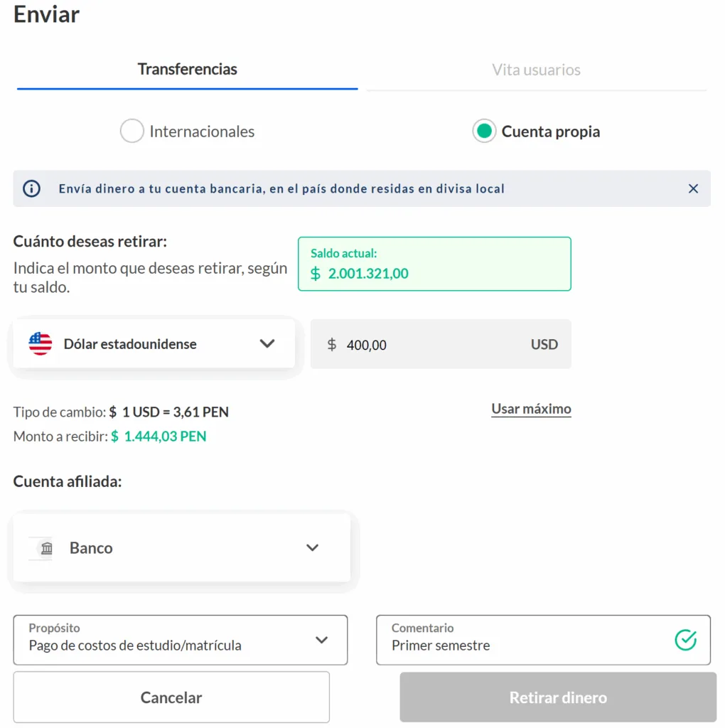
Task: Expand the Banco account dropdown
Action: 181,548
